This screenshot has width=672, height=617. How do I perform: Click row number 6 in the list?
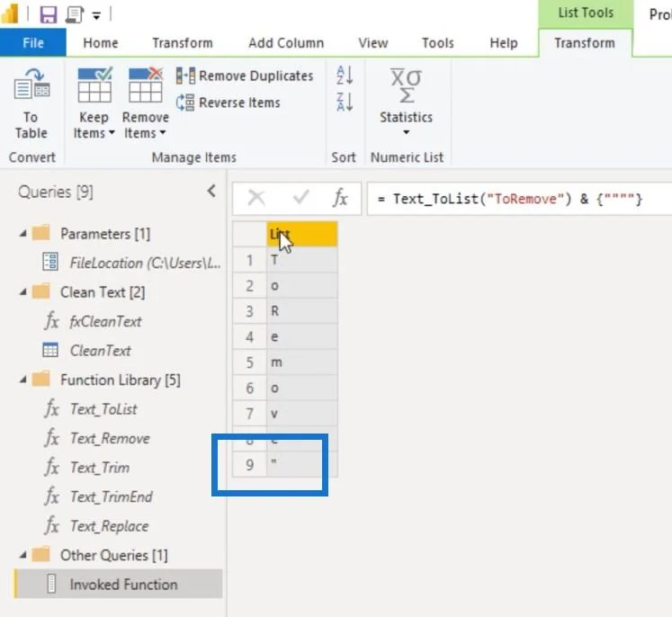(x=249, y=388)
